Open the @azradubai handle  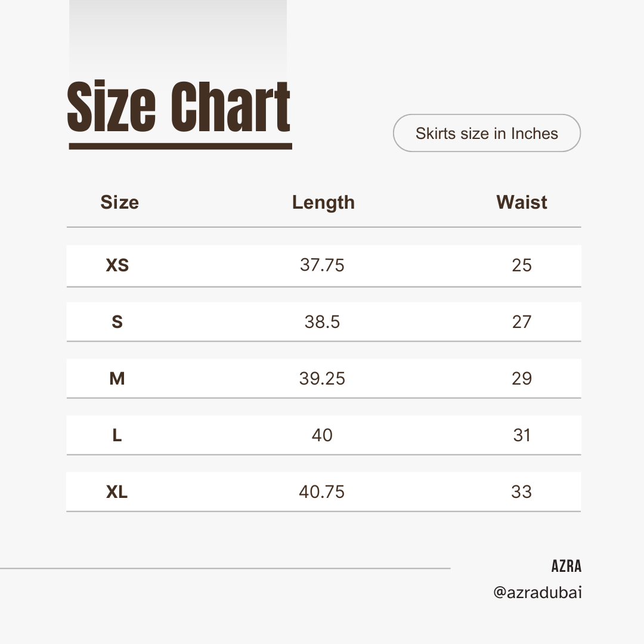point(537,593)
